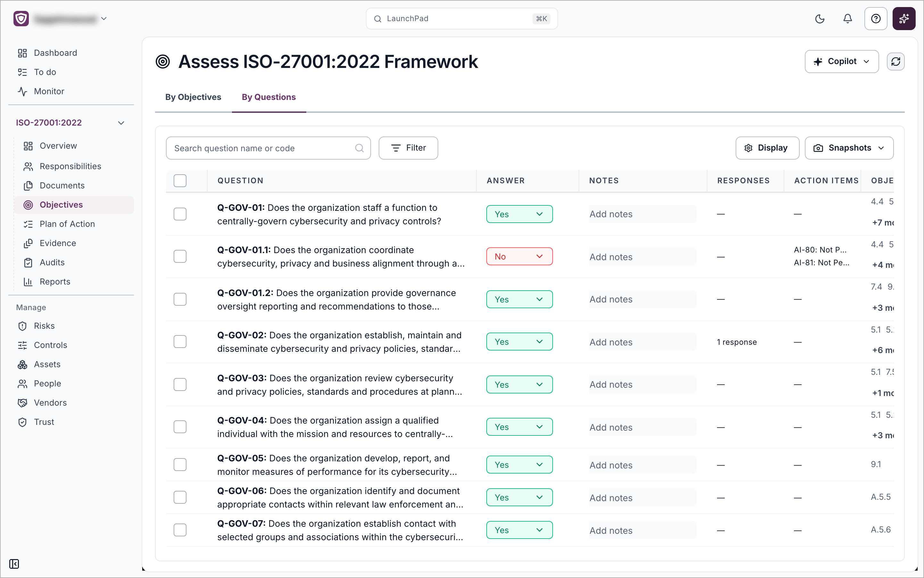Screen dimensions: 924x578
Task: Open the AI sparkle assistant button
Action: click(x=904, y=18)
